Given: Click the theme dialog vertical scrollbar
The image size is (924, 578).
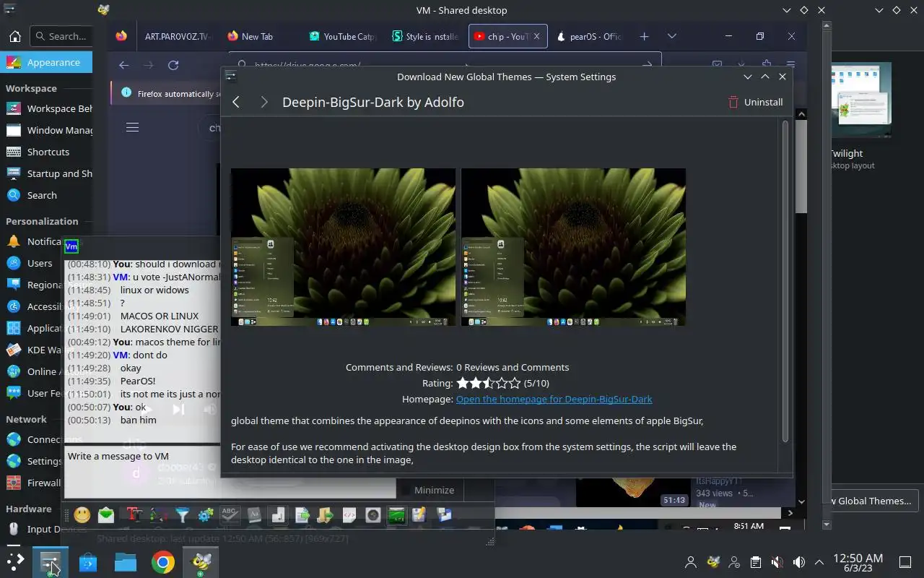Looking at the screenshot, I should pyautogui.click(x=785, y=282).
